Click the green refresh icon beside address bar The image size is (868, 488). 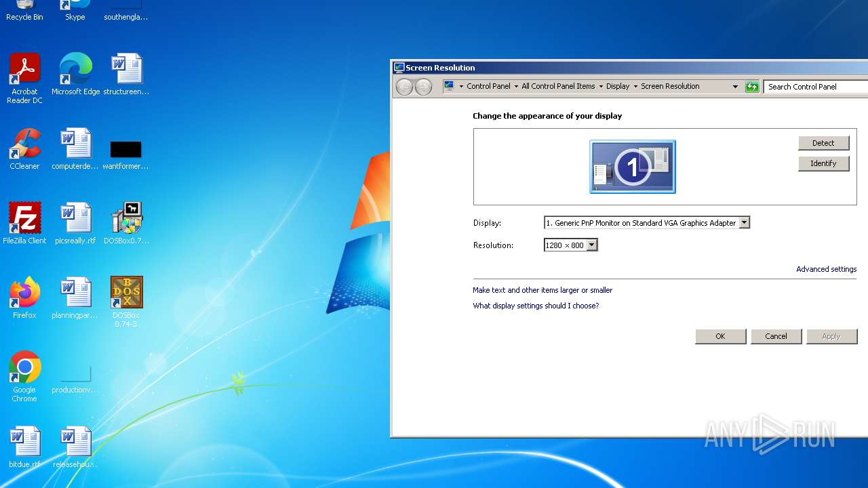(x=752, y=87)
